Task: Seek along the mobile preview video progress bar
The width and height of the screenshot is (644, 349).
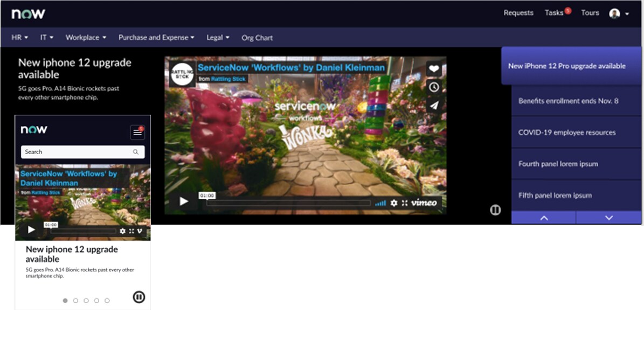Action: point(84,231)
